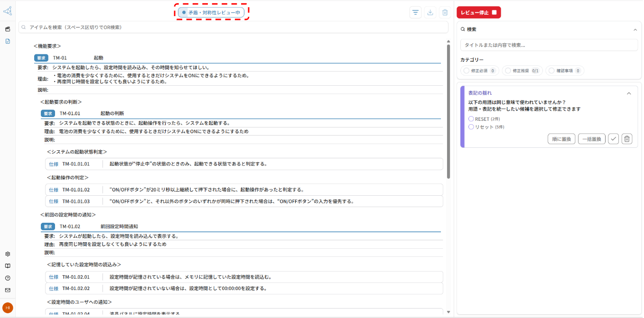Select spec row TM-01.02.02
Screen dimensions: 644x318
(x=244, y=288)
